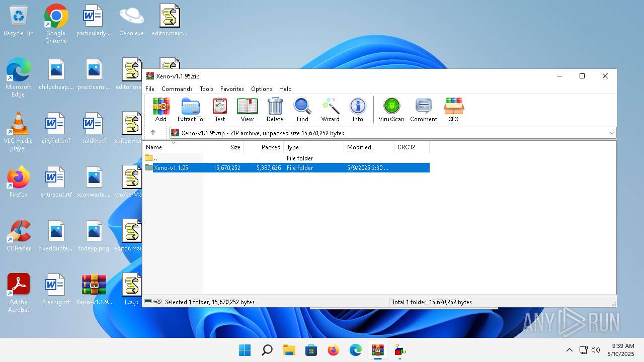This screenshot has width=644, height=362.
Task: Sort by Packed column header
Action: [x=264, y=147]
